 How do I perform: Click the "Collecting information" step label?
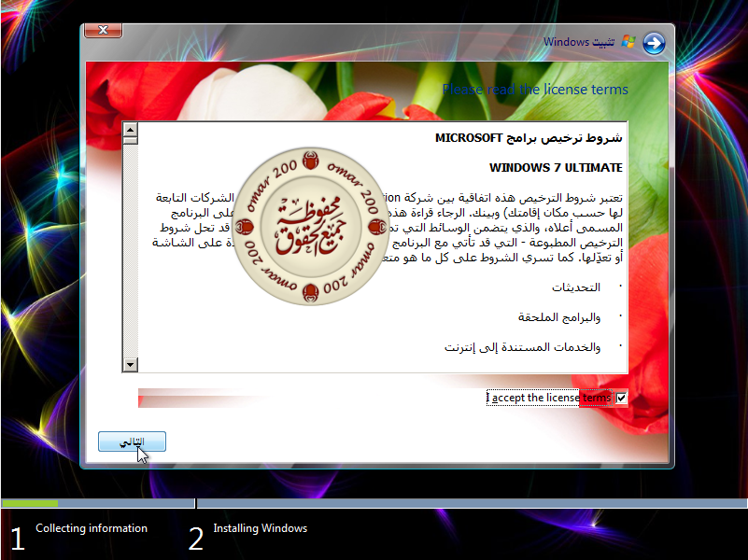pyautogui.click(x=92, y=528)
